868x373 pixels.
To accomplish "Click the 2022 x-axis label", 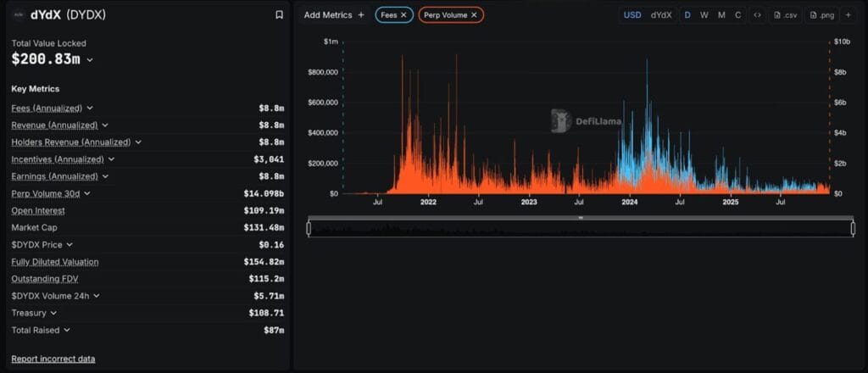I will click(428, 202).
